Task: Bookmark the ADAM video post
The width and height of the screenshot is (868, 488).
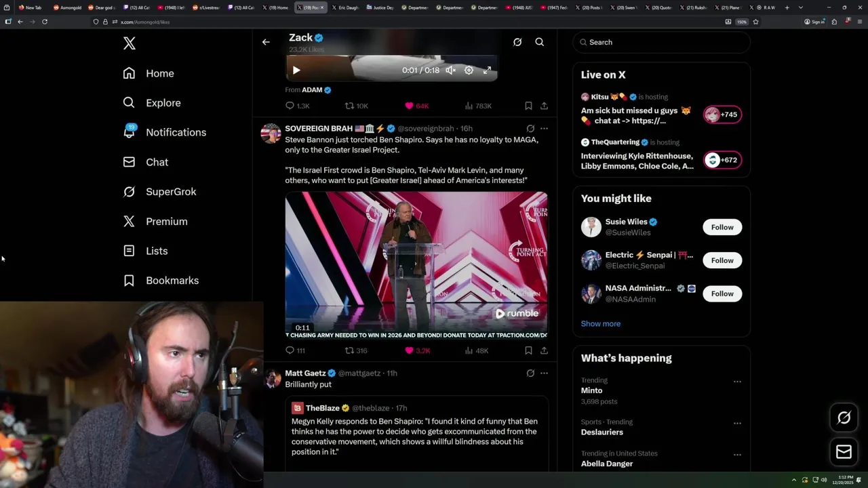Action: (528, 106)
